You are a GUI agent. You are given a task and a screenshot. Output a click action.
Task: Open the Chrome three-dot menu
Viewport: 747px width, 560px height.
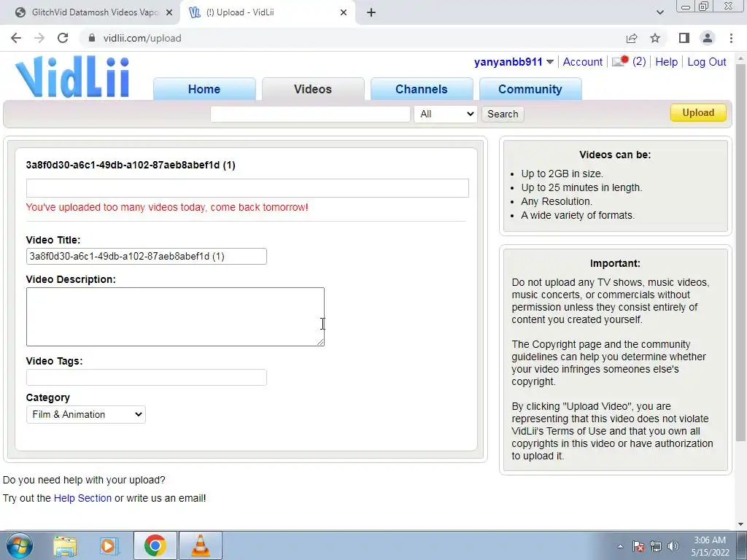coord(731,38)
